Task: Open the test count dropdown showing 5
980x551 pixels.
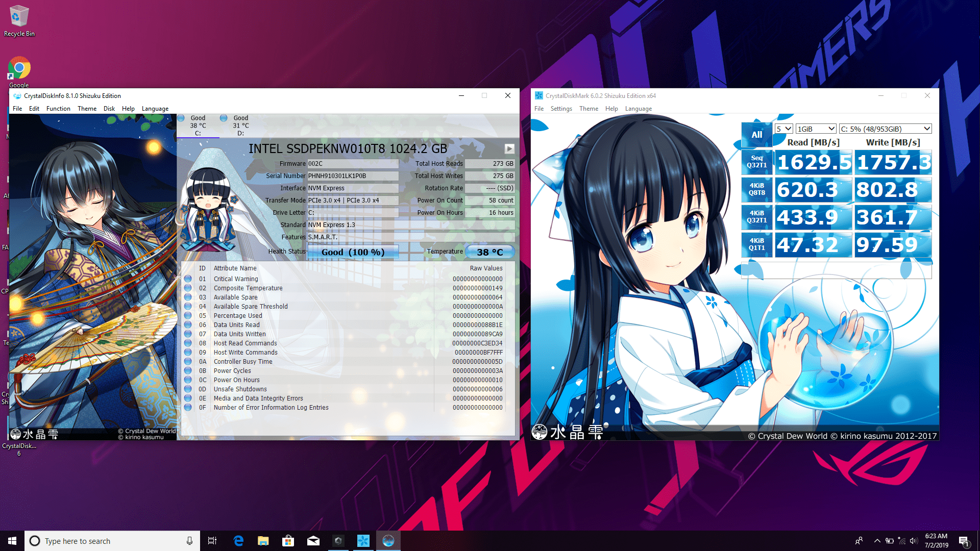Action: (x=783, y=129)
